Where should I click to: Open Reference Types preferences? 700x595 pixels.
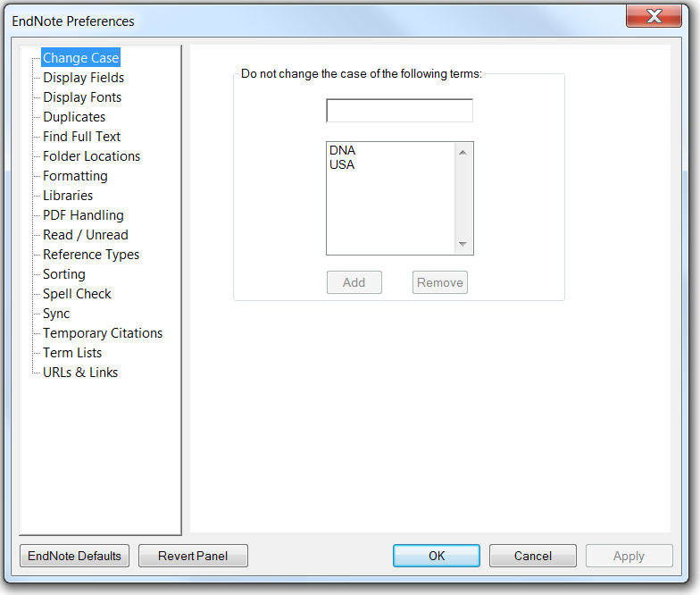[91, 255]
